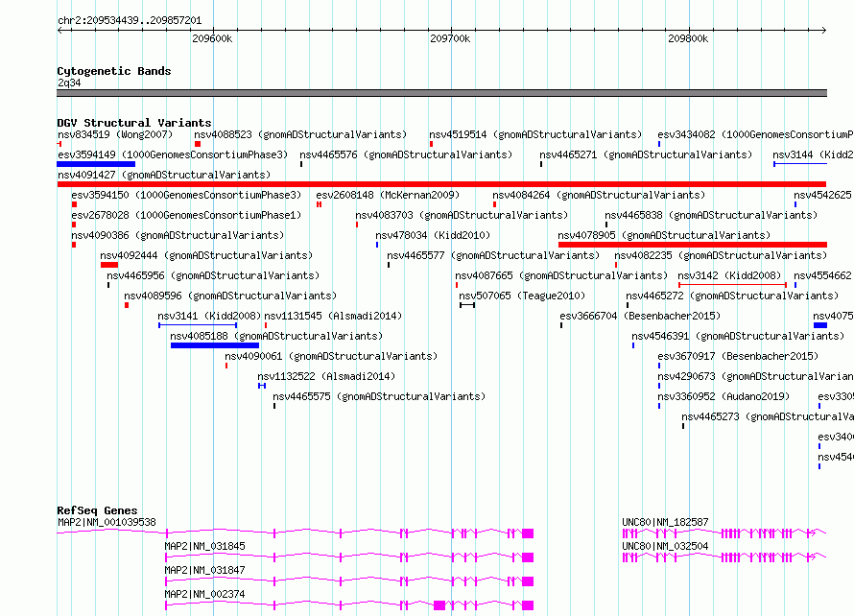The height and width of the screenshot is (616, 854).
Task: Open esv3594150 1000GenomesConsortiumPhase3 variant
Action: (x=186, y=195)
